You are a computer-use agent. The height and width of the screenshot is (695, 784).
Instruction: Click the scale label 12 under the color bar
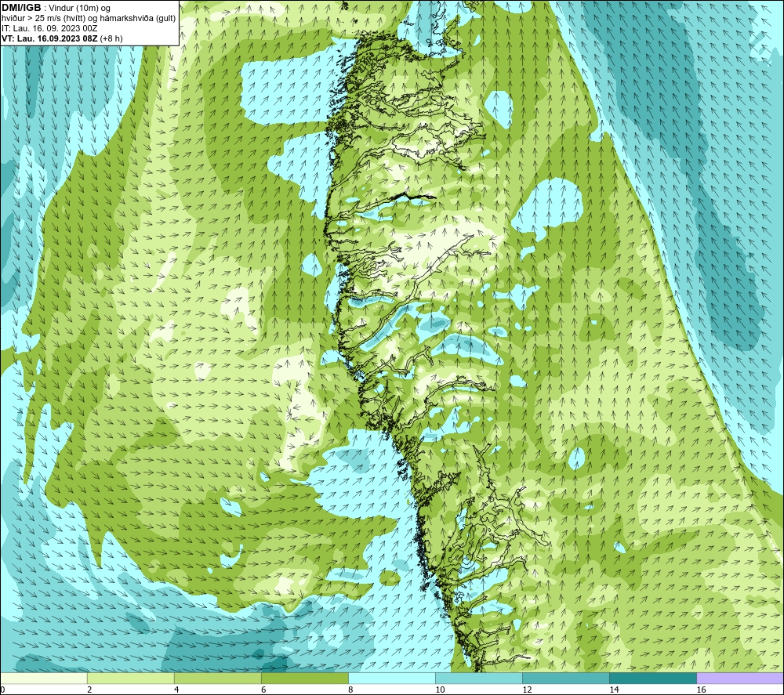(x=527, y=690)
